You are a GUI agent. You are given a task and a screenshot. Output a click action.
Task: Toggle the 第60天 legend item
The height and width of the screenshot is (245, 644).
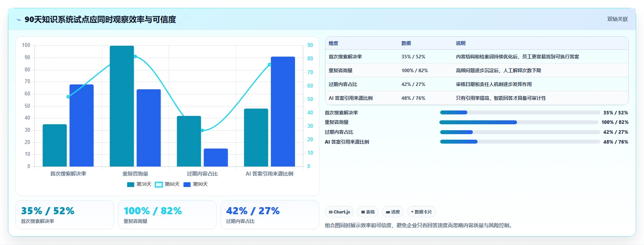coord(167,184)
